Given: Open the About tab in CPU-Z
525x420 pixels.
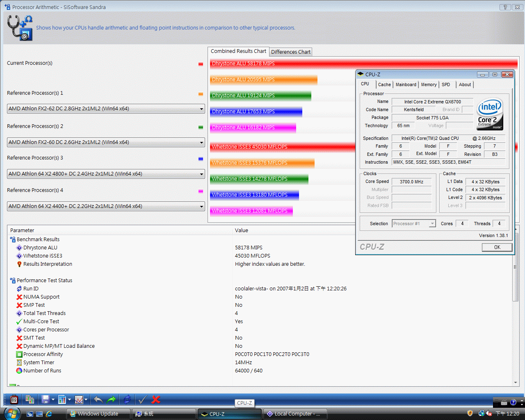Looking at the screenshot, I should point(465,84).
